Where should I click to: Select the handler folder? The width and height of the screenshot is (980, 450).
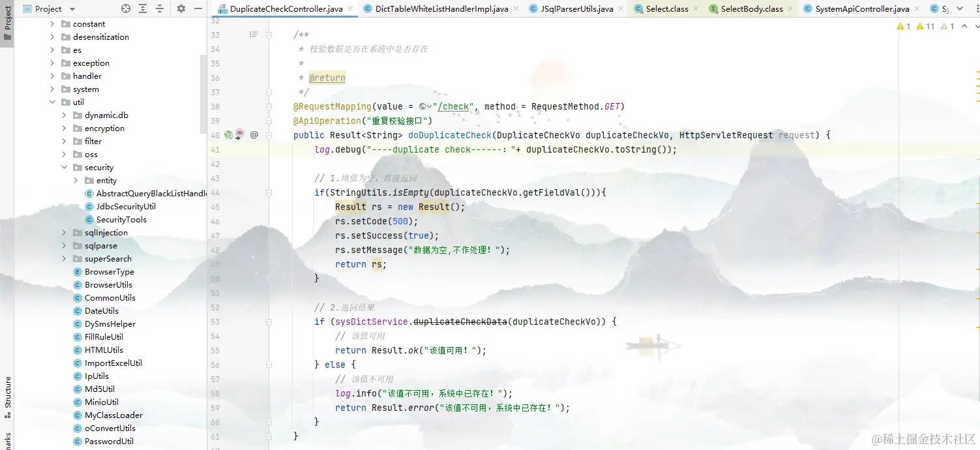click(82, 76)
